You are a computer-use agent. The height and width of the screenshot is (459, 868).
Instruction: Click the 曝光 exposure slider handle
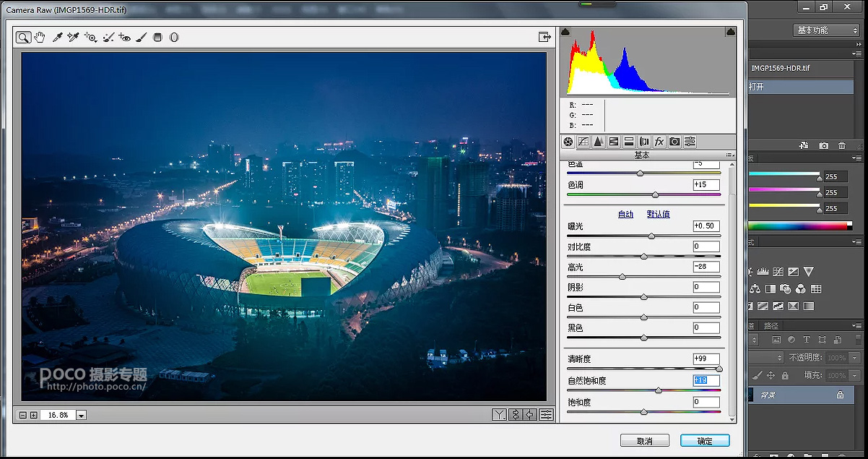(x=651, y=236)
